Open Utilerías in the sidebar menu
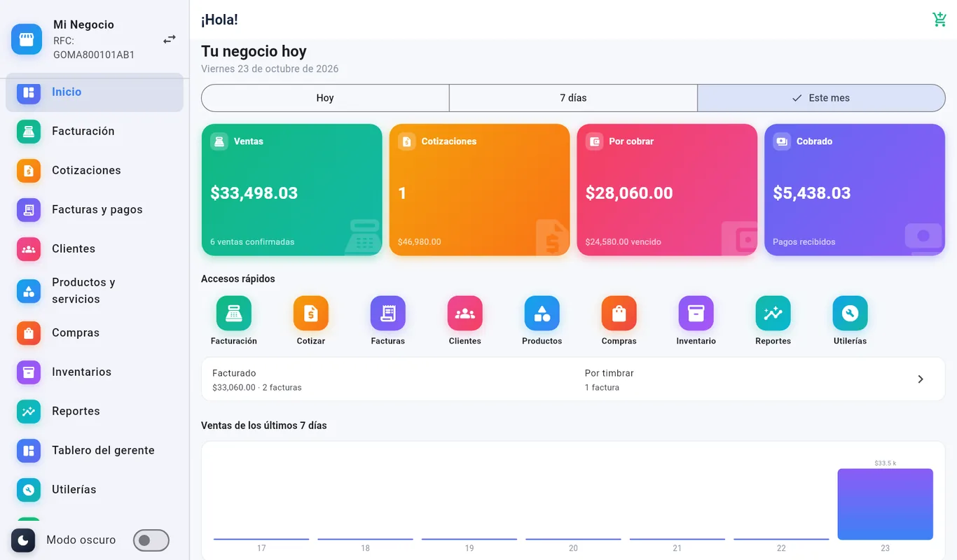The width and height of the screenshot is (957, 560). click(x=95, y=490)
